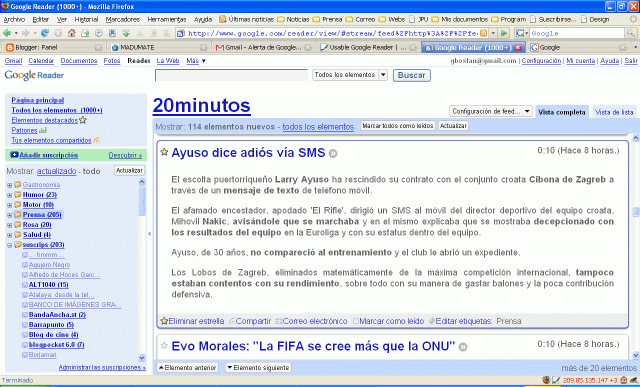
Task: Click the browser URL address field
Action: pos(333,33)
